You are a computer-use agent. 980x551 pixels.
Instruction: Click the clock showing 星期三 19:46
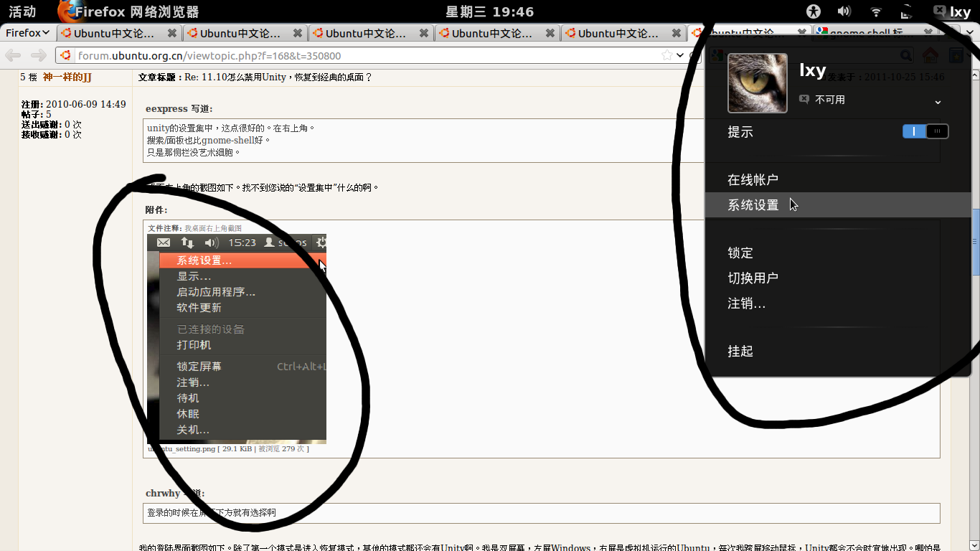click(489, 11)
